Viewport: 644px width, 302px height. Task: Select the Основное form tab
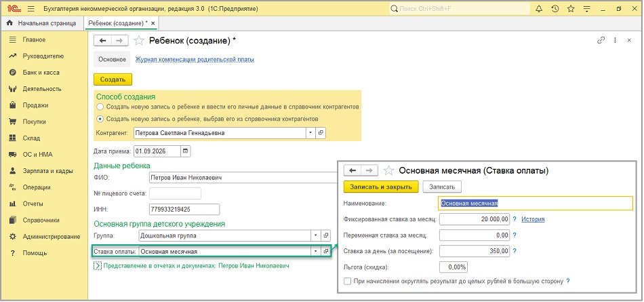point(112,59)
